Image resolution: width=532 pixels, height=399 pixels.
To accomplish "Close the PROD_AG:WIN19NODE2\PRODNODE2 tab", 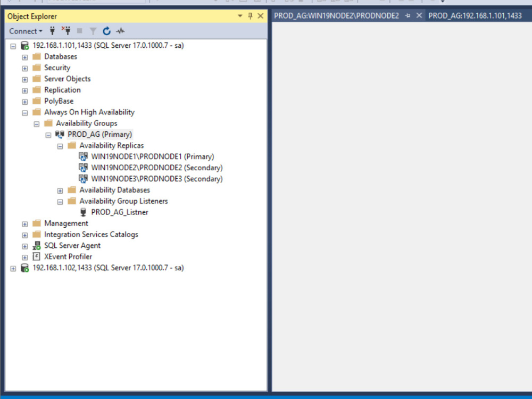I will [419, 15].
